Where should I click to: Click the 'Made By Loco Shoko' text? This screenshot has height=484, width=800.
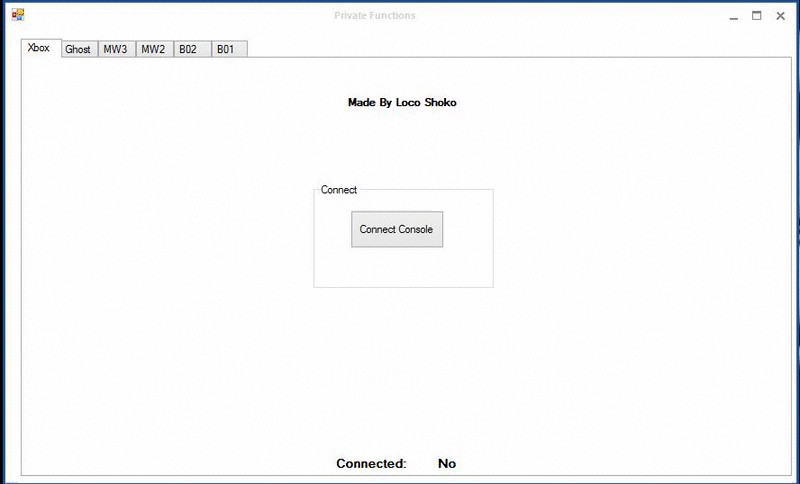[402, 103]
